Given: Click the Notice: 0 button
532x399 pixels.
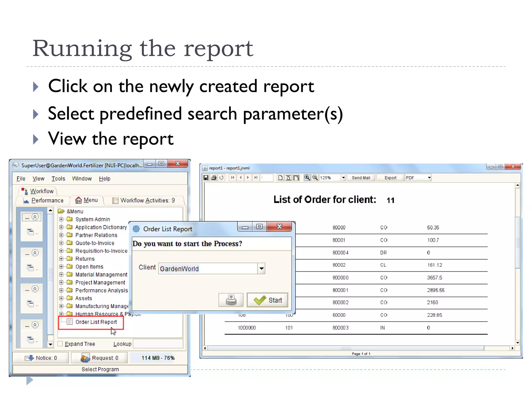Looking at the screenshot, I should coord(41,358).
